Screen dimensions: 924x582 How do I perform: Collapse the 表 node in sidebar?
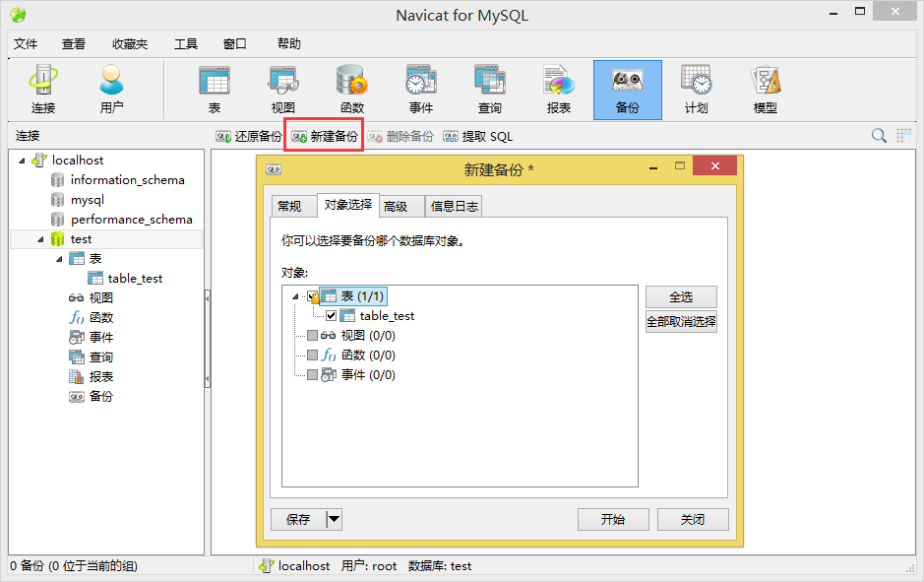pyautogui.click(x=59, y=259)
